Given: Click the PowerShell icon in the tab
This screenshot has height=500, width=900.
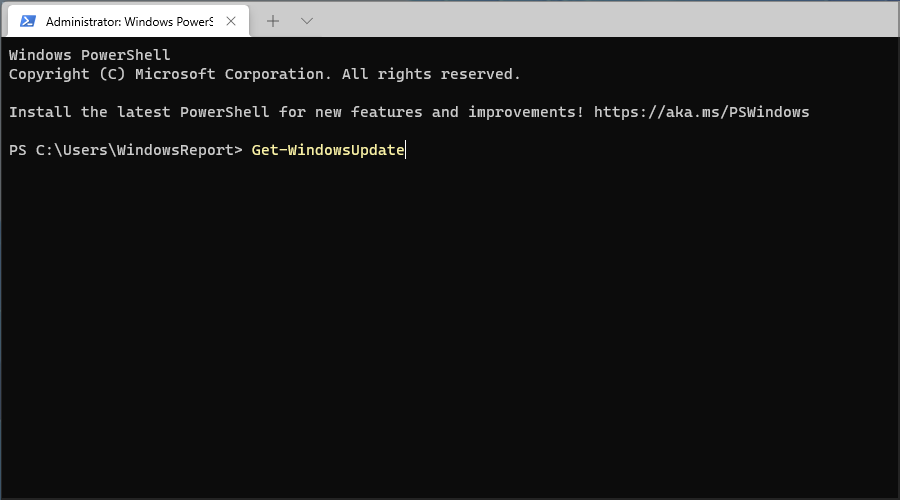Looking at the screenshot, I should (x=28, y=21).
